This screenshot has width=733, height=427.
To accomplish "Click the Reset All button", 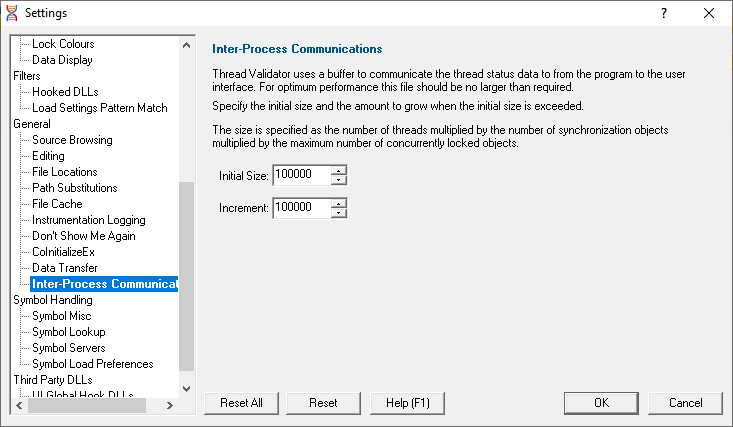I will point(241,403).
